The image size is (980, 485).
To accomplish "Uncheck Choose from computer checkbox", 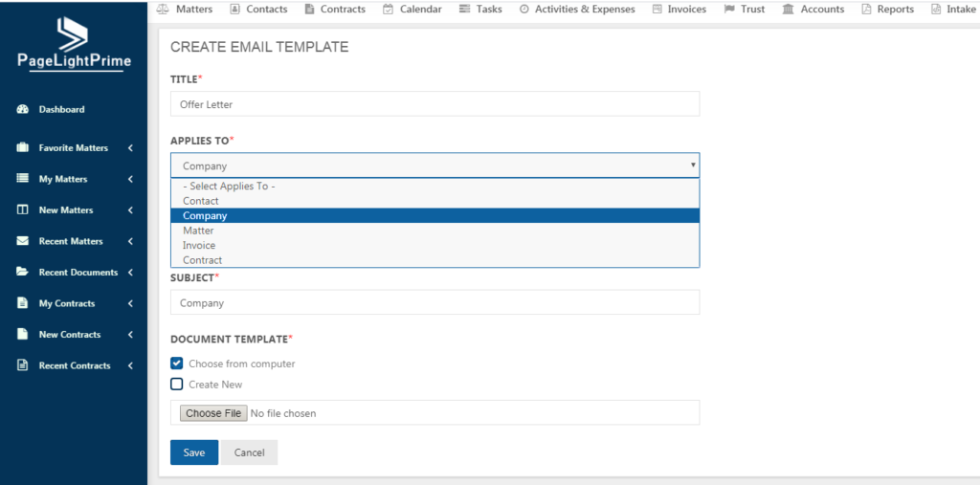I will [177, 364].
